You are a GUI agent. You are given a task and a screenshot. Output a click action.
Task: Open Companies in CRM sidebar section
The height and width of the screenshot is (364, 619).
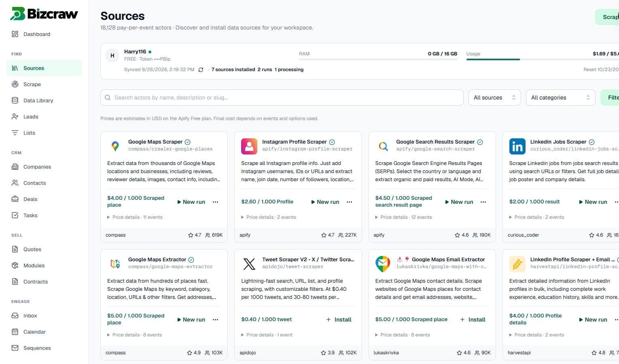pos(44,167)
